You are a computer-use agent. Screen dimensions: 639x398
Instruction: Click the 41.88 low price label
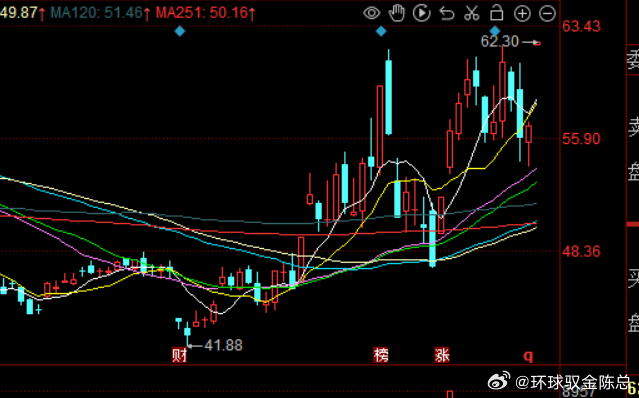pos(223,345)
